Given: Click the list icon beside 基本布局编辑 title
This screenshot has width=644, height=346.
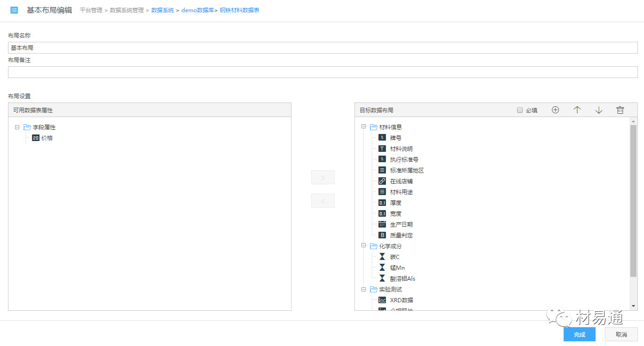Looking at the screenshot, I should [x=14, y=10].
